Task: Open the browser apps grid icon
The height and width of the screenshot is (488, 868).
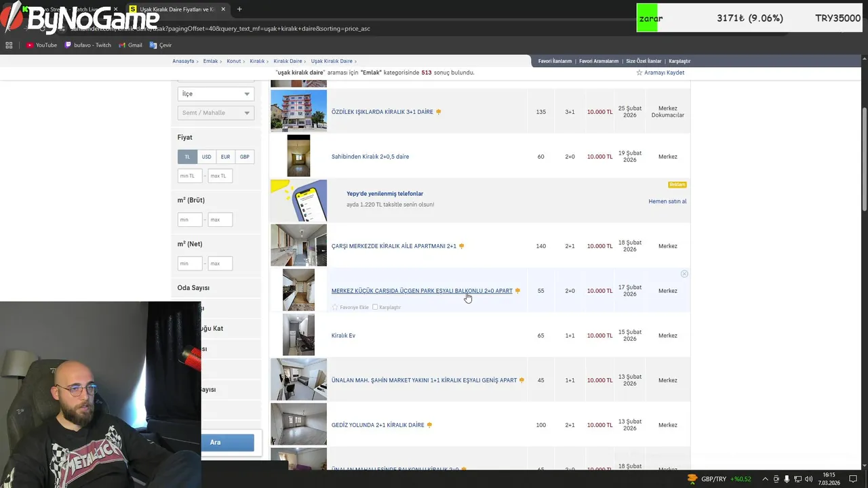Action: 9,45
